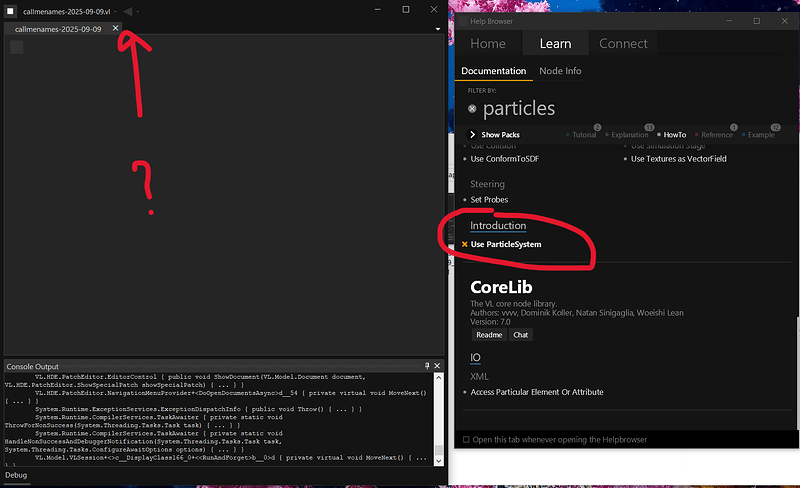Image resolution: width=800 pixels, height=488 pixels.
Task: Toggle the Example filter
Action: (x=760, y=135)
